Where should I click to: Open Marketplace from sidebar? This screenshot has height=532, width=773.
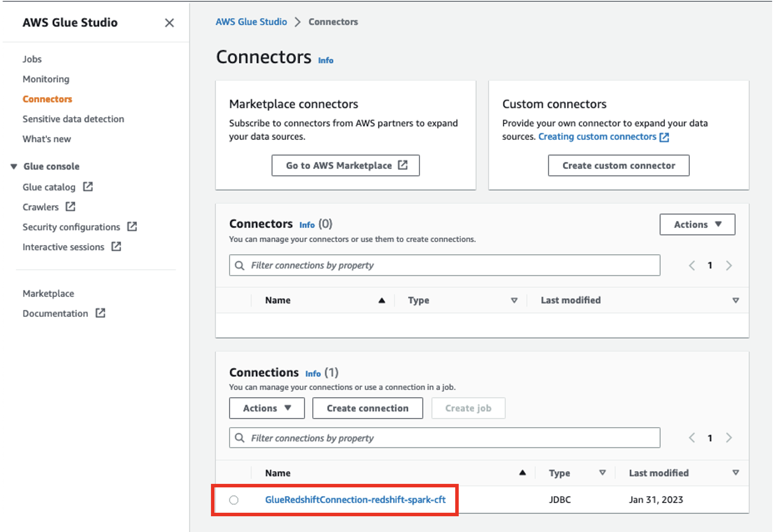(48, 294)
